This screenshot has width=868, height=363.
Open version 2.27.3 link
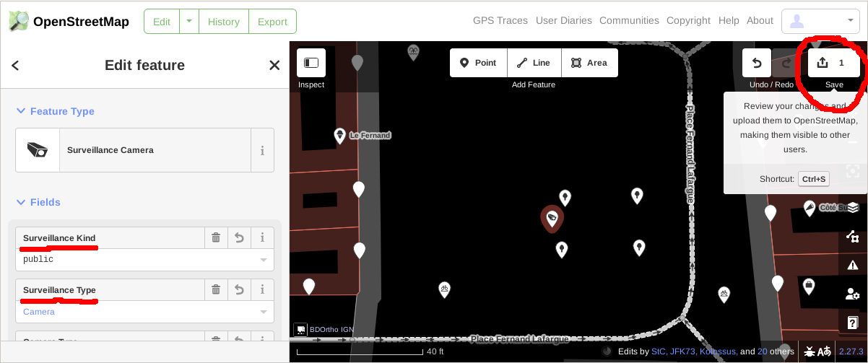851,351
